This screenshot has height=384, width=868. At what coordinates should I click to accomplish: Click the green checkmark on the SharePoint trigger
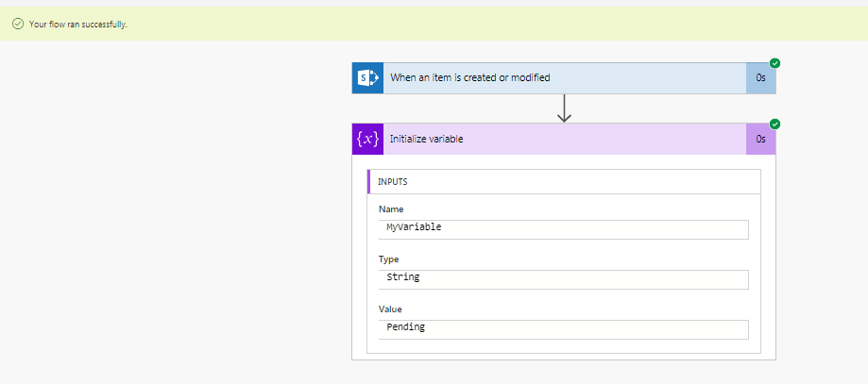point(775,63)
